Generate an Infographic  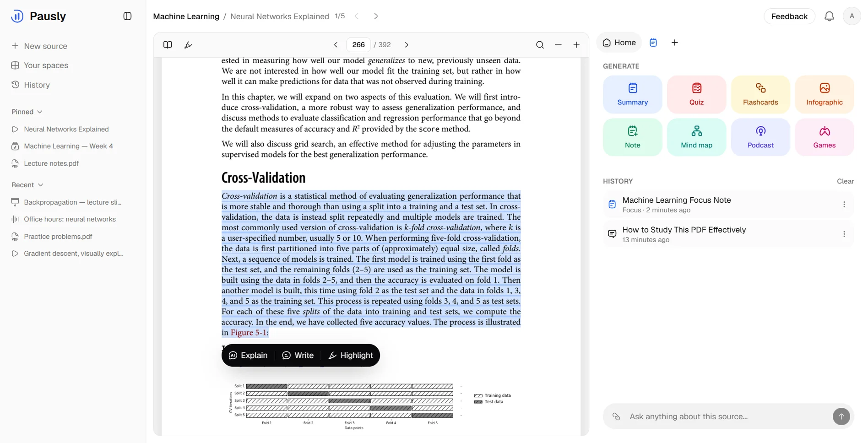tap(824, 94)
